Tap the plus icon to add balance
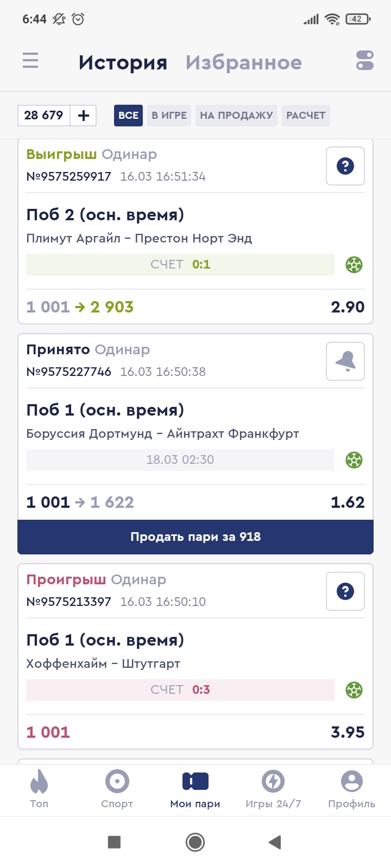This screenshot has width=391, height=868. coord(84,116)
